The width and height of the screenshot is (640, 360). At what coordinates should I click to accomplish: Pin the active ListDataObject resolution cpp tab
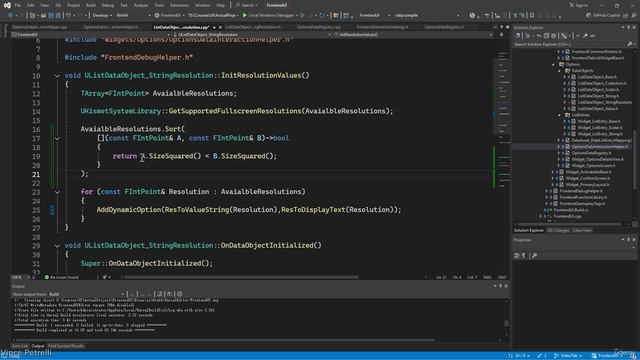214,27
